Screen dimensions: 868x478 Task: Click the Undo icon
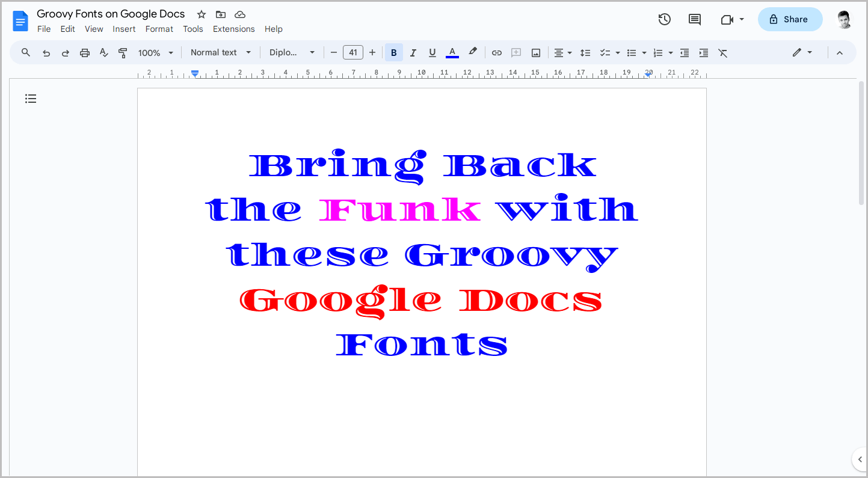click(46, 52)
